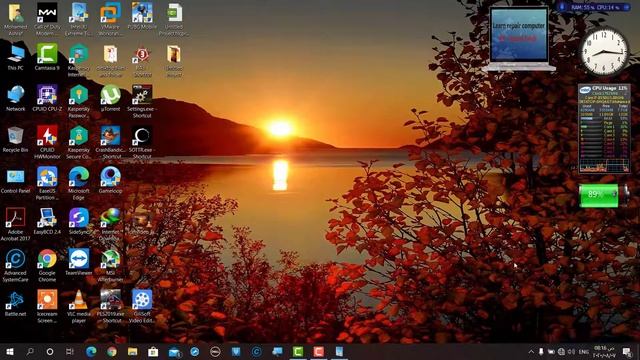
Task: Open the PUBG Mobile shortcut
Action: pos(142,16)
